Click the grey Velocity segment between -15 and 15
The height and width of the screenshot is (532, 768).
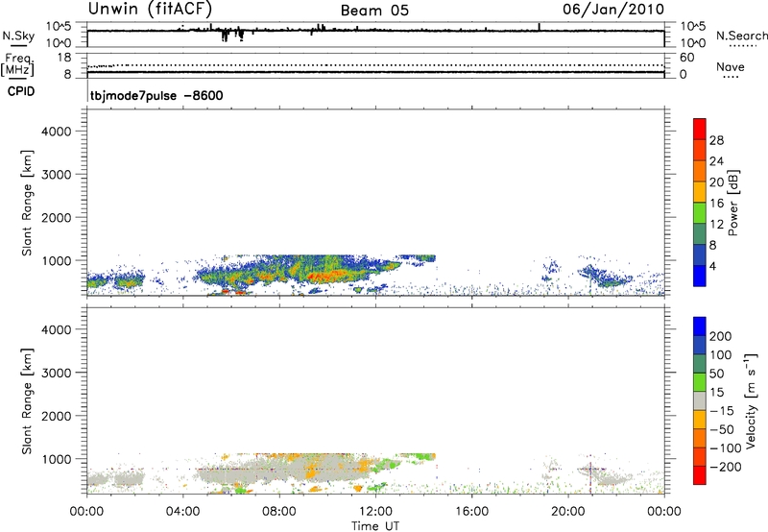tap(700, 400)
